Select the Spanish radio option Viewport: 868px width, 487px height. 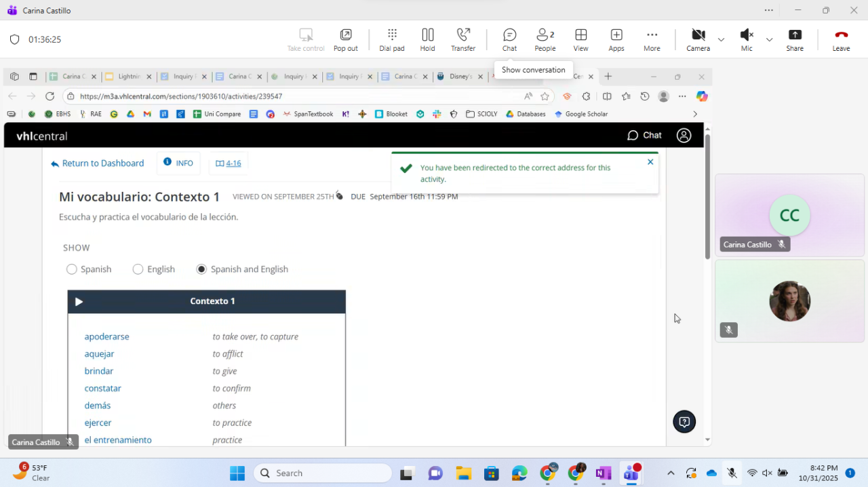pyautogui.click(x=71, y=269)
